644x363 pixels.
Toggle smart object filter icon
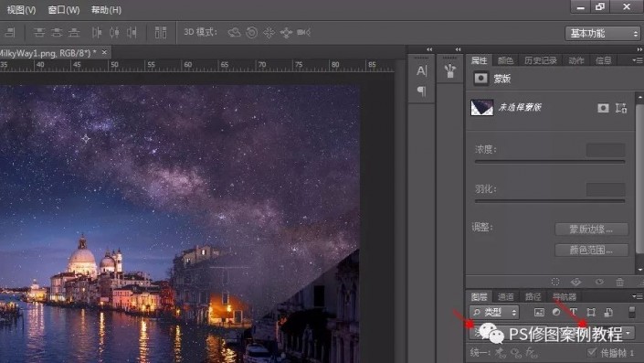(x=608, y=313)
